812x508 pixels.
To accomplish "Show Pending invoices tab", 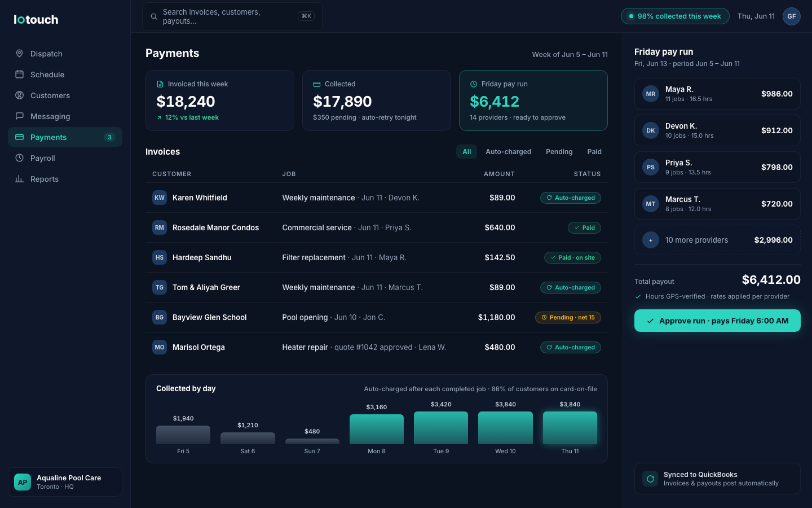I will click(x=559, y=152).
